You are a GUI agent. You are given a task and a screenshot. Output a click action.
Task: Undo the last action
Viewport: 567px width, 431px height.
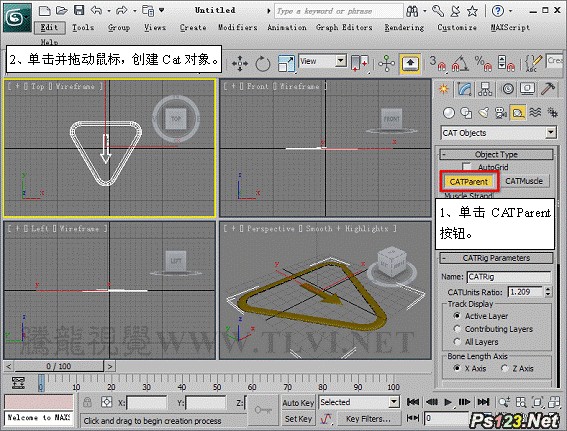click(x=96, y=10)
